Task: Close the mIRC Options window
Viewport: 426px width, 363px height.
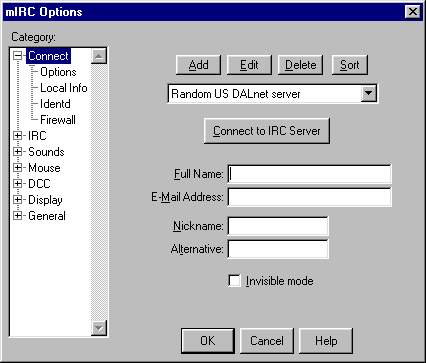Action: point(413,12)
